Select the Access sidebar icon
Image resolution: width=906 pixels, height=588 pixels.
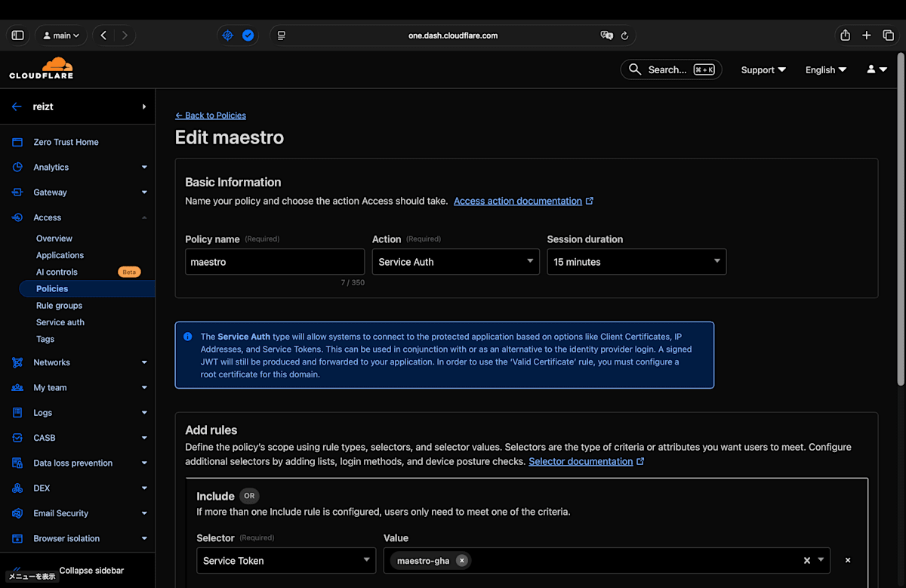17,217
